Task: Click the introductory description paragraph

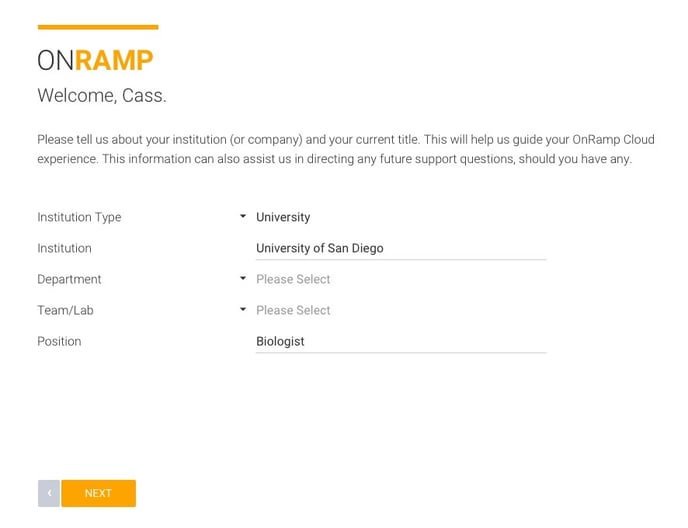Action: tap(346, 149)
